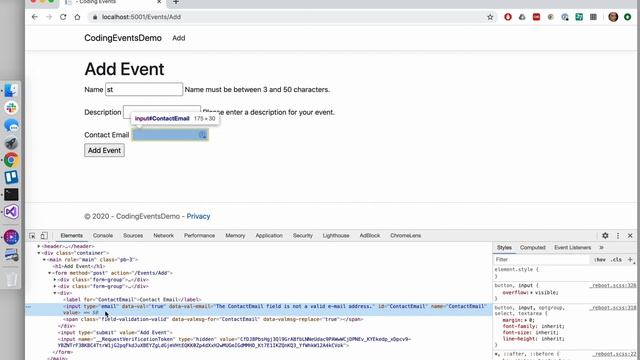
Task: Show more styles pane tabs chevron
Action: click(x=601, y=248)
